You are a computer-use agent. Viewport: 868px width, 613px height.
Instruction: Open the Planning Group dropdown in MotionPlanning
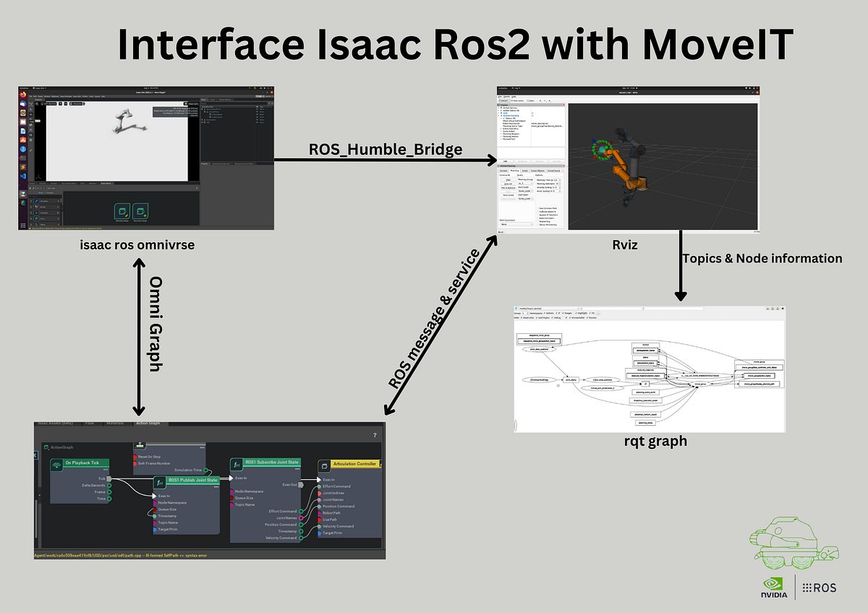tap(525, 183)
